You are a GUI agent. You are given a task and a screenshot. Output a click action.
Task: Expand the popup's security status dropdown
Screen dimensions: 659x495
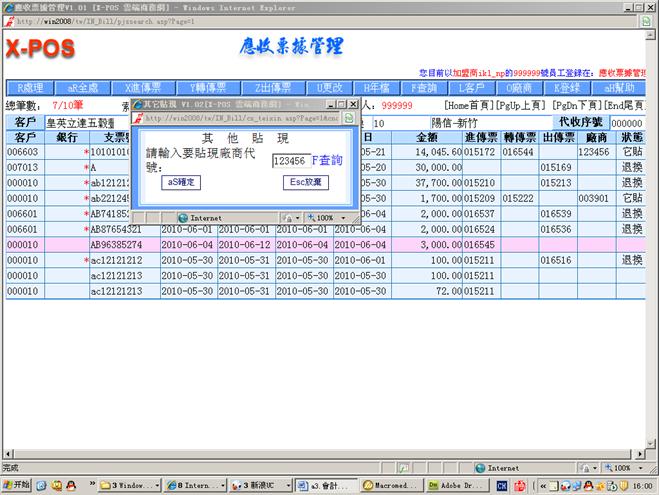point(289,217)
